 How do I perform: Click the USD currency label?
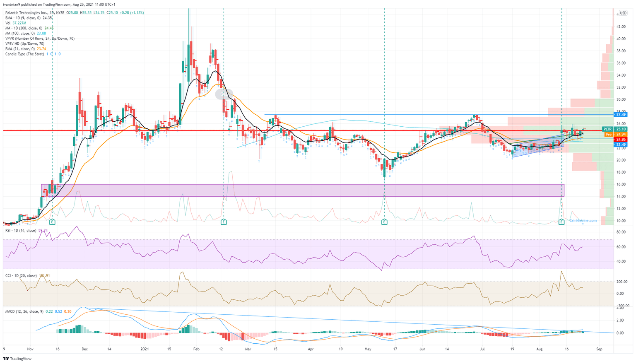pos(623,13)
